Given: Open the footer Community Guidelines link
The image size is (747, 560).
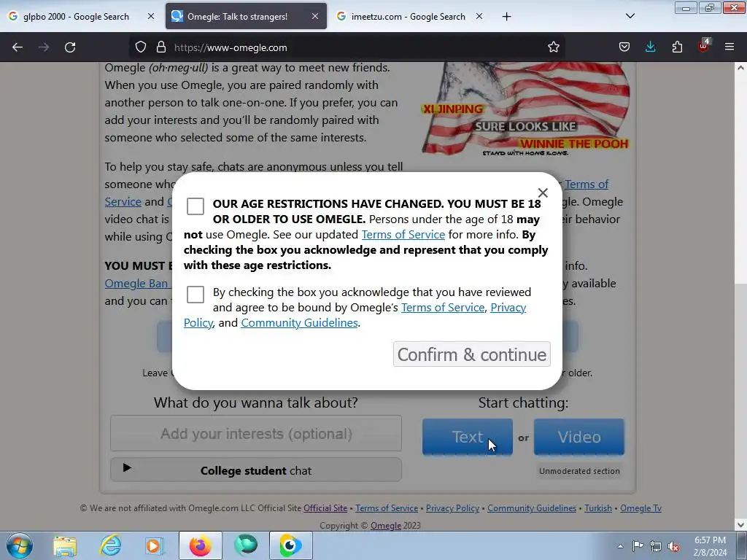Looking at the screenshot, I should 532,508.
